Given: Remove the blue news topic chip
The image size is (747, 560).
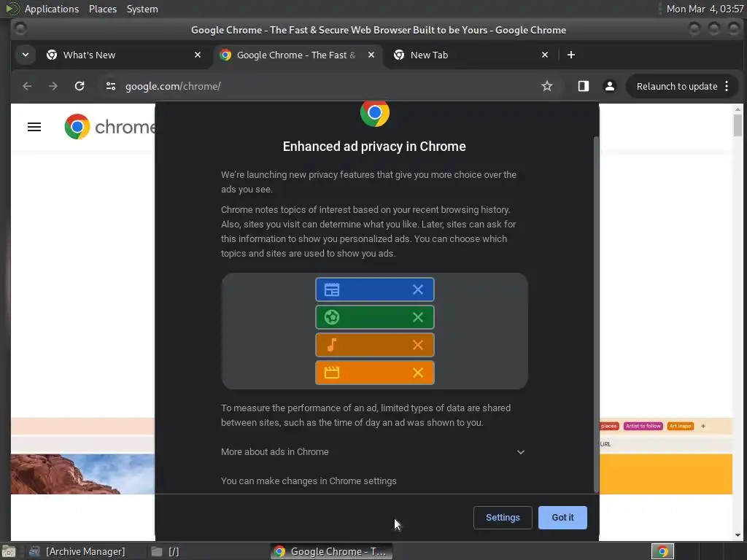Looking at the screenshot, I should click(x=418, y=289).
